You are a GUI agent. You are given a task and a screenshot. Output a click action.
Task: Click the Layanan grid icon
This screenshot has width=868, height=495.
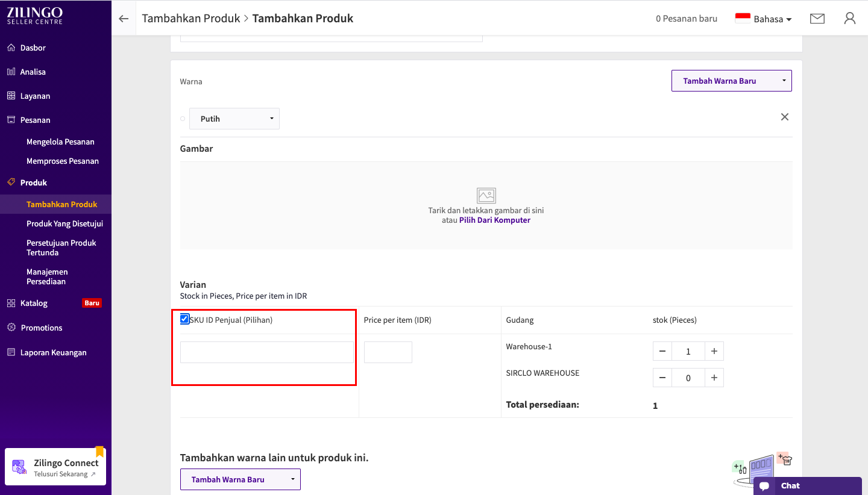pyautogui.click(x=11, y=96)
